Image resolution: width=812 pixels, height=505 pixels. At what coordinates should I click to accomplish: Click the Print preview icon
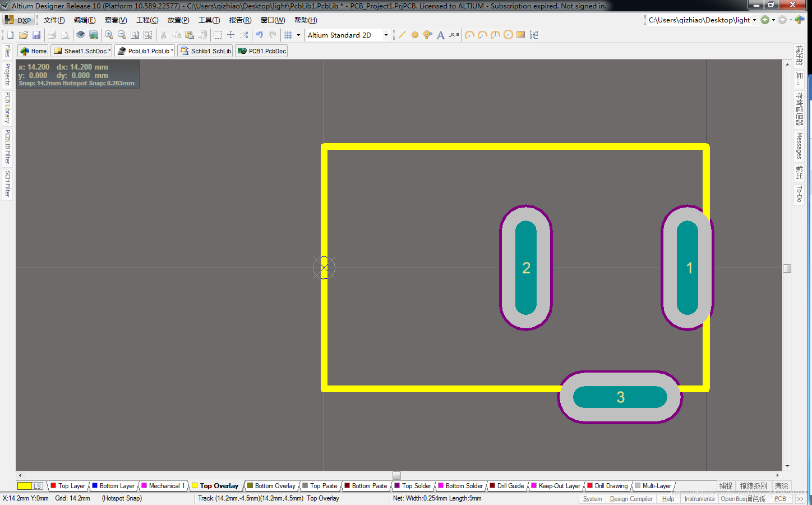[65, 35]
